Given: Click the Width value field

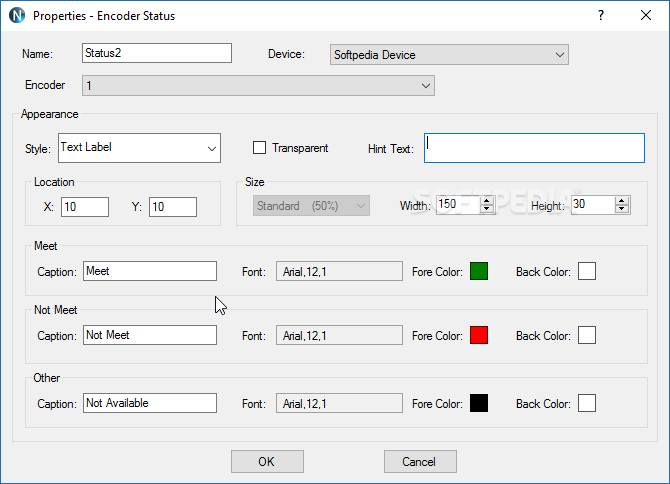Looking at the screenshot, I should coord(458,205).
